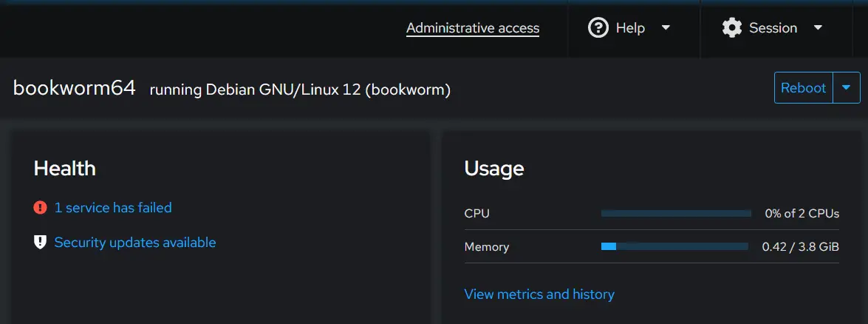The image size is (868, 324).
Task: Click the Reboot button
Action: tap(803, 87)
